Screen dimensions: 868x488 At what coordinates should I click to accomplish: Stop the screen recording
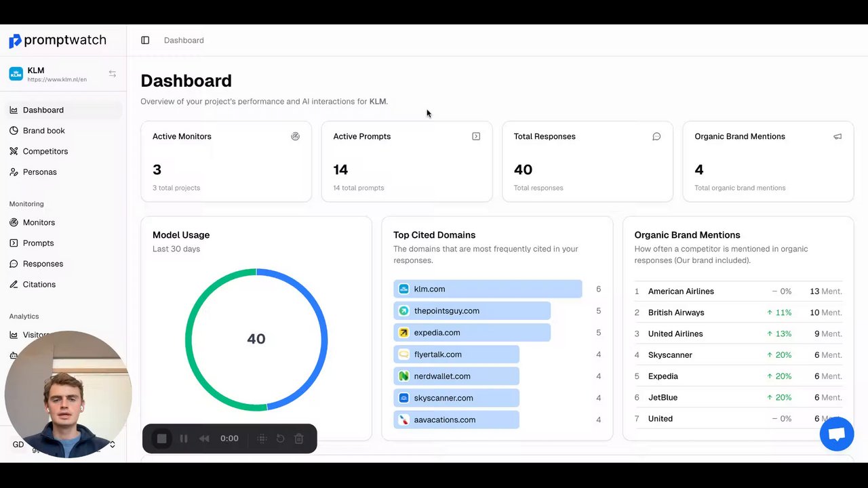pos(162,439)
